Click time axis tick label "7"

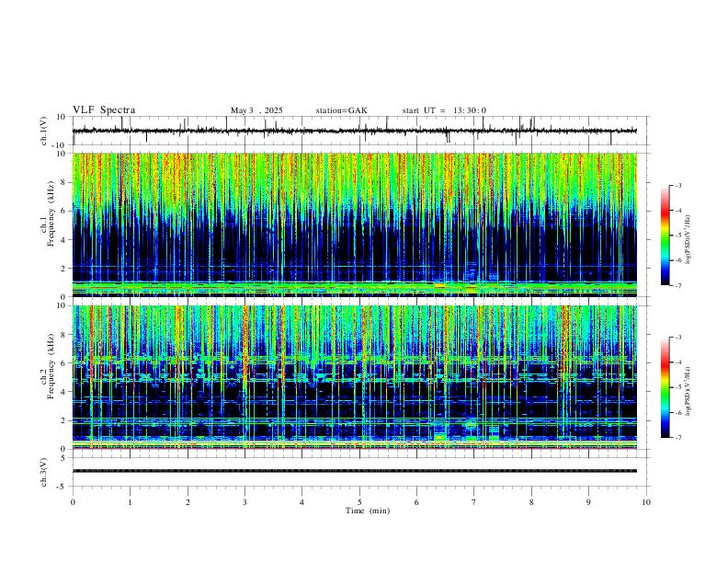pyautogui.click(x=474, y=502)
